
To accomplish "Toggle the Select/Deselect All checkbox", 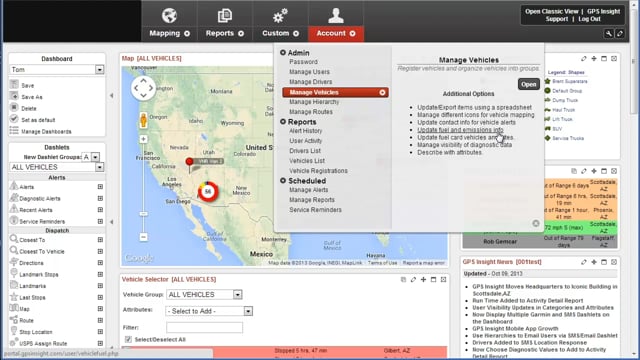I will pos(128,339).
